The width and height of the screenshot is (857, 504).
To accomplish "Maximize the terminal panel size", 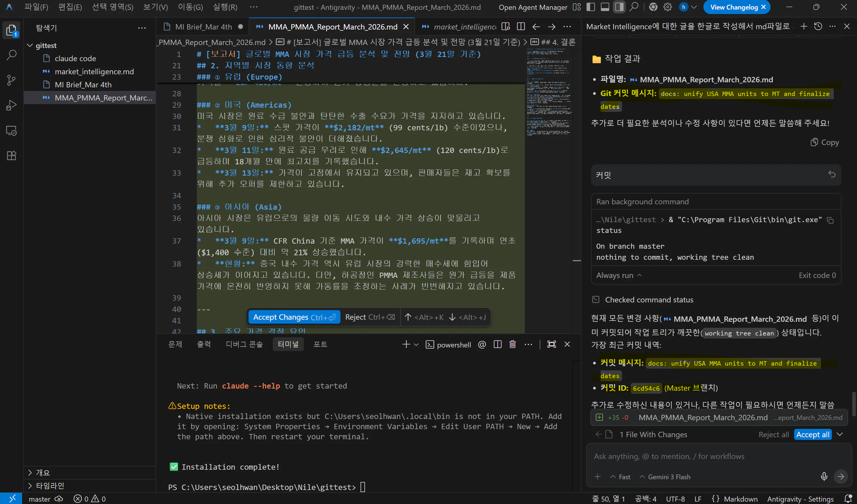I will coord(552,344).
